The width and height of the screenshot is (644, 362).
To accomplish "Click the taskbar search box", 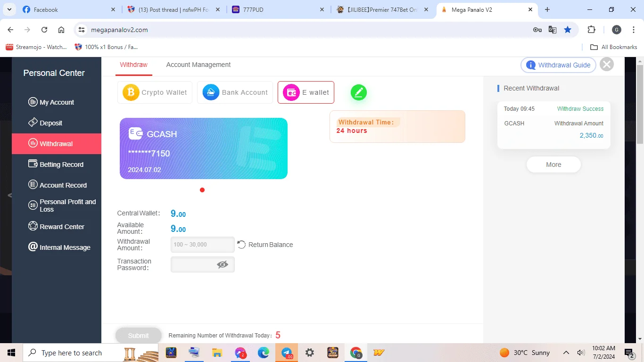I will pos(91,353).
